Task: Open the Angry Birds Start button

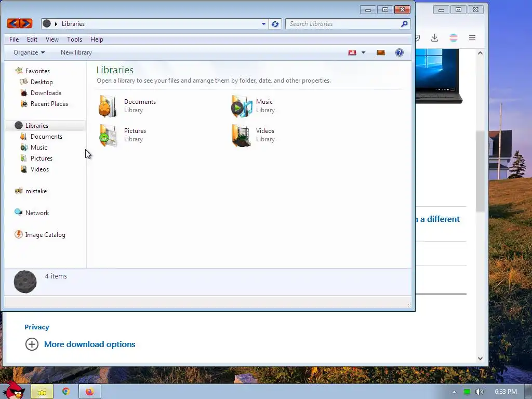Action: point(14,390)
